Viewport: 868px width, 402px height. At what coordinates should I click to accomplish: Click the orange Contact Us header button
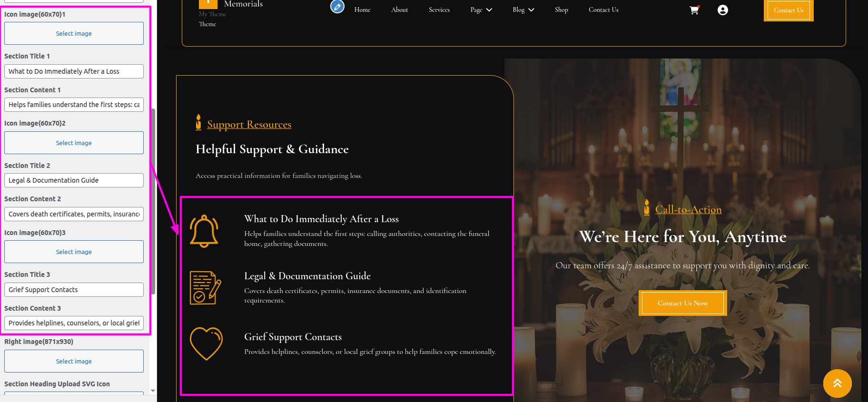(x=789, y=10)
